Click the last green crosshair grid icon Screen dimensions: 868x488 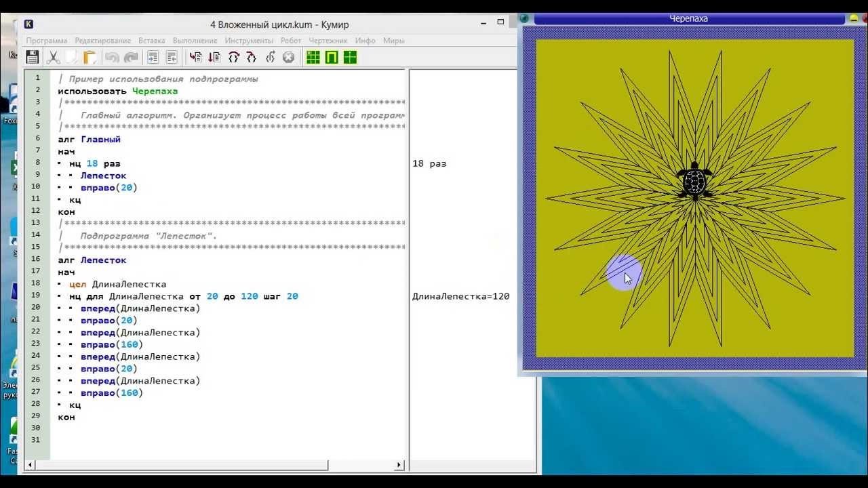click(x=350, y=57)
